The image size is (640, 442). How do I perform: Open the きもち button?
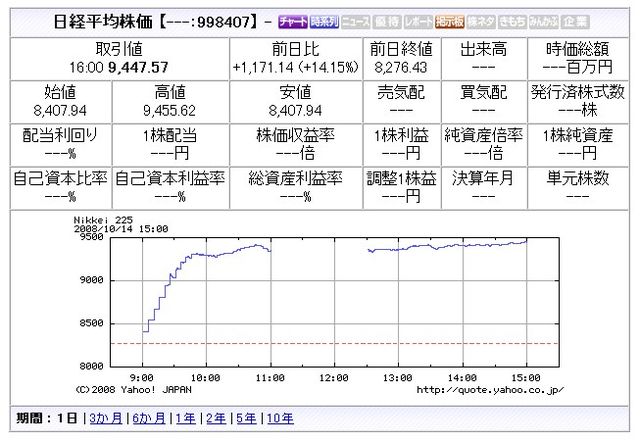510,21
